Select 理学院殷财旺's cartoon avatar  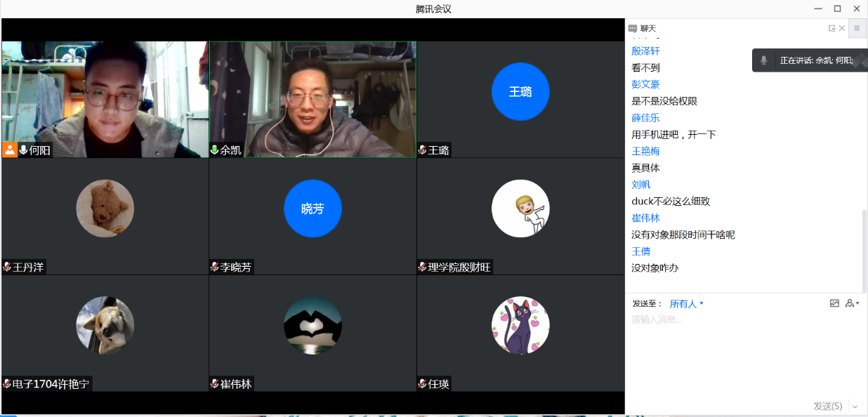pos(520,208)
